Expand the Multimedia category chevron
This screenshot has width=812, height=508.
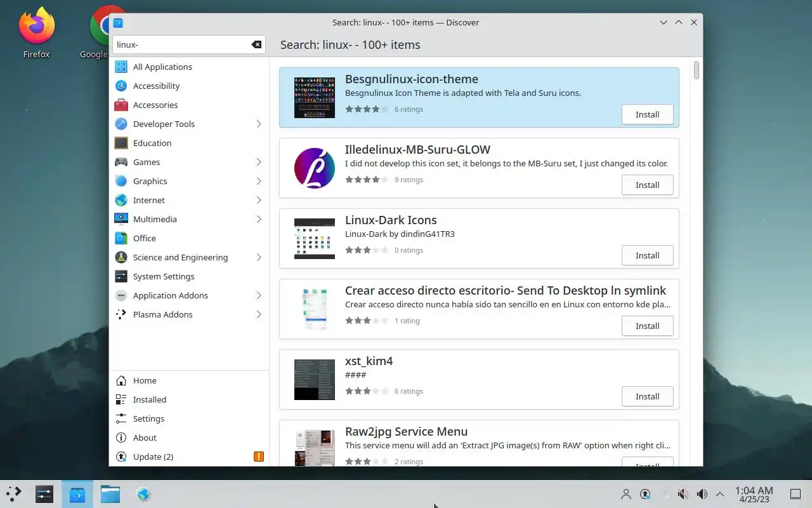point(259,219)
